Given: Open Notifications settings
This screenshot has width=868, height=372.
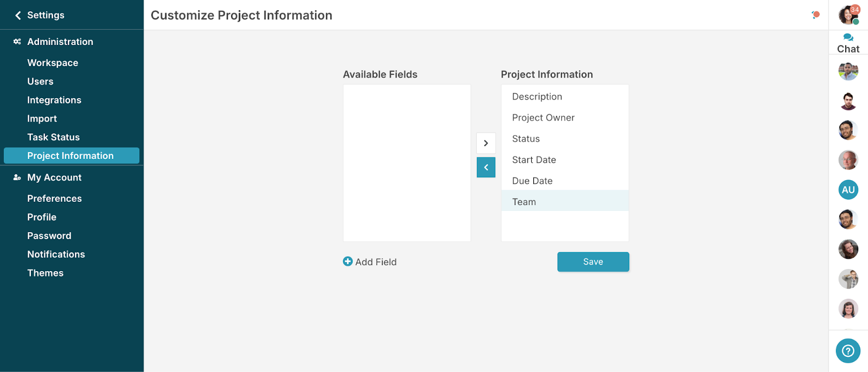Looking at the screenshot, I should pos(56,254).
